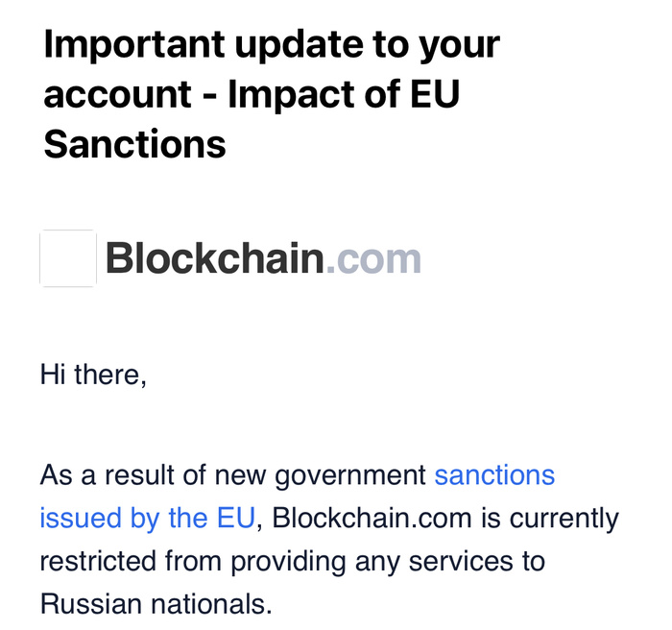The width and height of the screenshot is (672, 630).
Task: Click the "Important update to your" heading line
Action: point(272,45)
